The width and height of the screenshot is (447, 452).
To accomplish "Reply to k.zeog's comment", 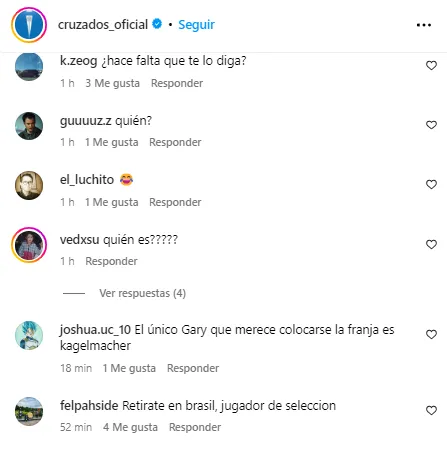I will click(177, 83).
